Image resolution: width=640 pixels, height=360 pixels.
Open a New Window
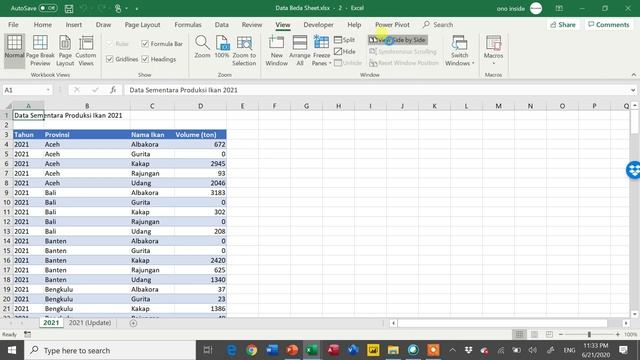(276, 51)
